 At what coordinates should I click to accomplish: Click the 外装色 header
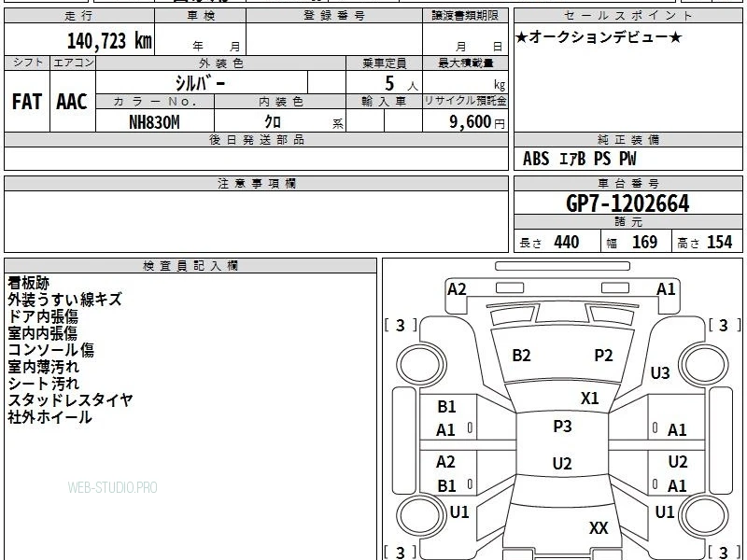pos(221,63)
